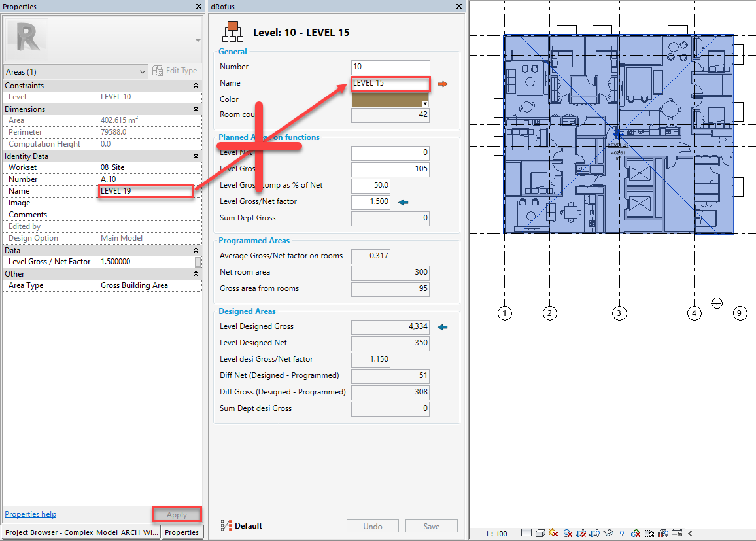
Task: Click blue arrow beside Level Designed Gross
Action: coord(443,326)
